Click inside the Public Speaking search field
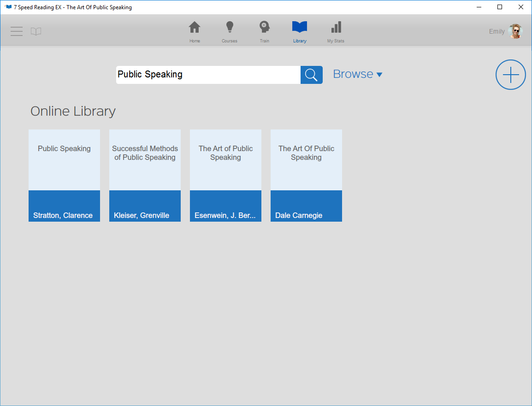Screen dimensions: 532x406 pos(207,75)
